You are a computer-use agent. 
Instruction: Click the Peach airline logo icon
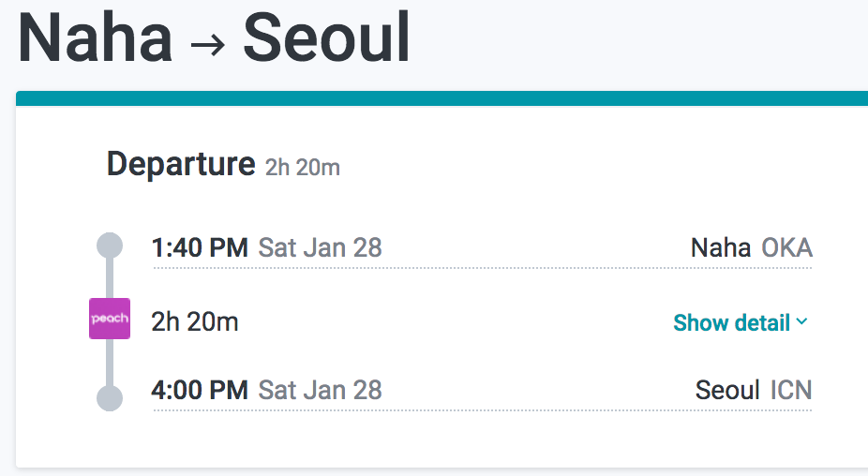pyautogui.click(x=110, y=319)
